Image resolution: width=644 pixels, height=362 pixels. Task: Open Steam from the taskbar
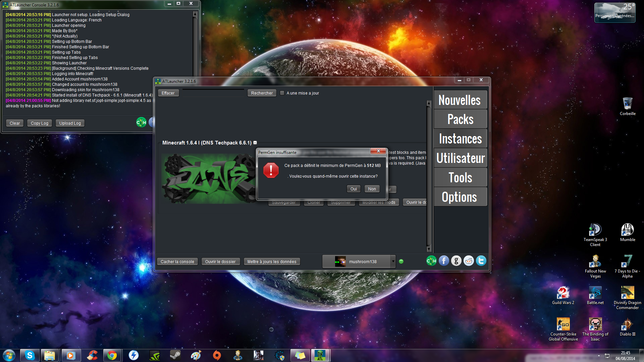[175, 355]
